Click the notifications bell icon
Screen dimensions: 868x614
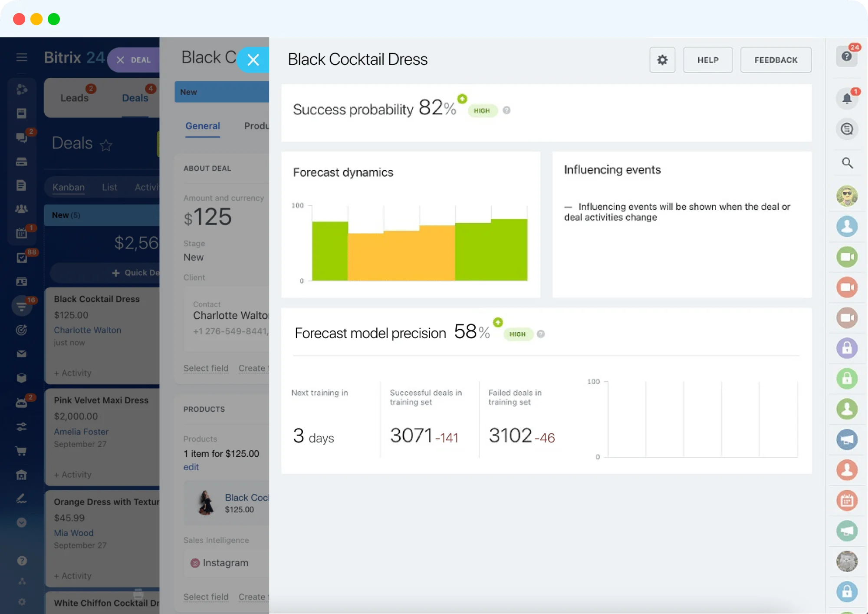(x=847, y=99)
